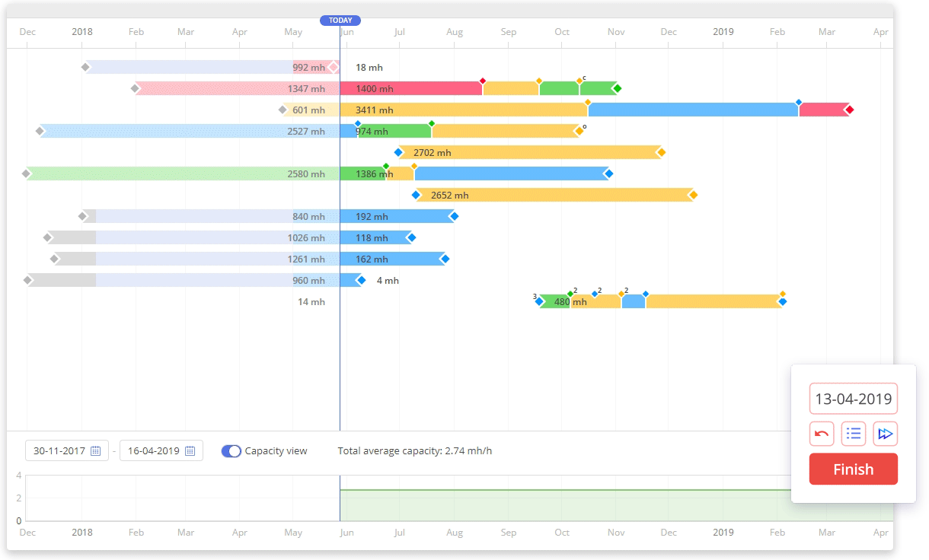Screen dimensions: 929x560
Task: Click red diamond milestone ending the 3411 mh bar
Action: coord(850,110)
